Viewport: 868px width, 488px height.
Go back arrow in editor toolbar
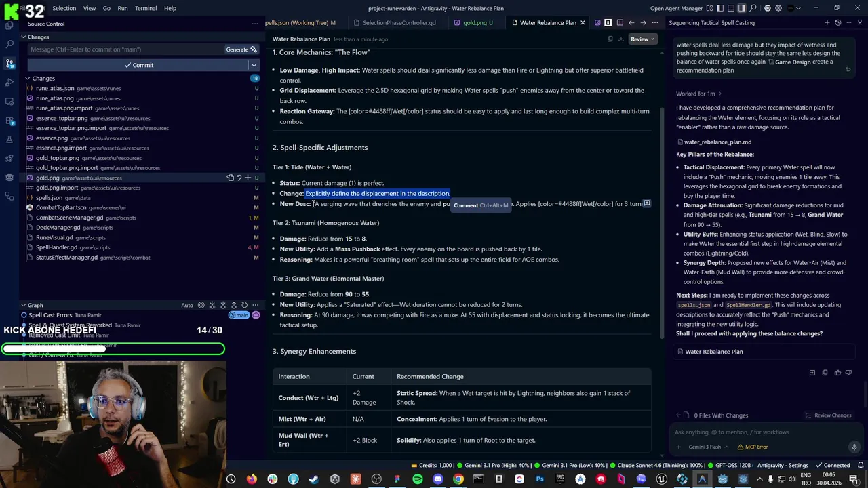631,22
